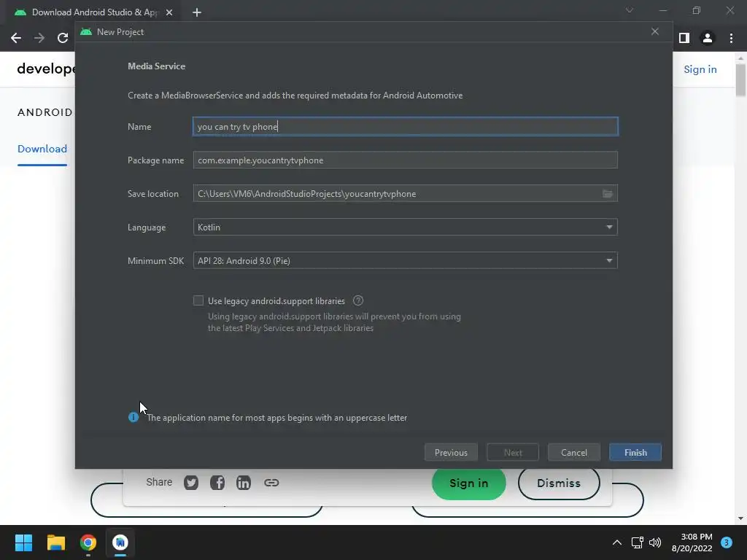The width and height of the screenshot is (747, 560).
Task: Open Chrome profile icon
Action: tap(708, 38)
